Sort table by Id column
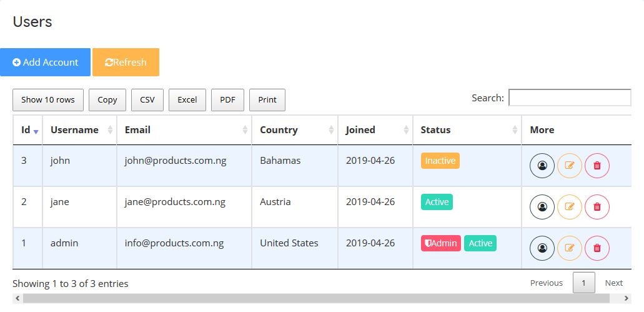This screenshot has height=312, width=644. tap(27, 130)
